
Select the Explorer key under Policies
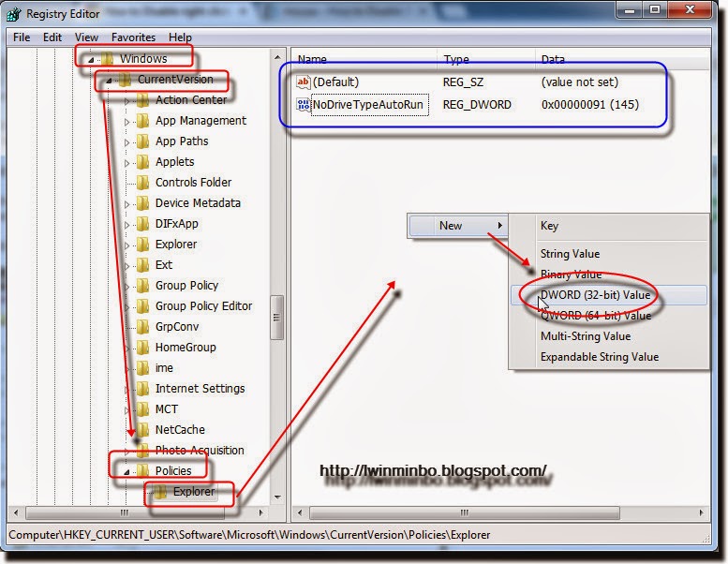click(x=194, y=492)
